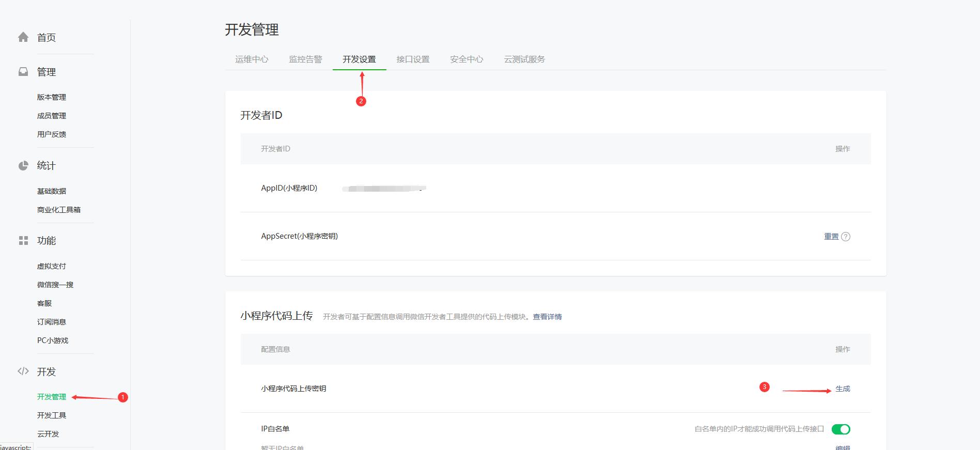Switch to the 云测试服务 tab
This screenshot has width=980, height=450.
click(x=524, y=59)
